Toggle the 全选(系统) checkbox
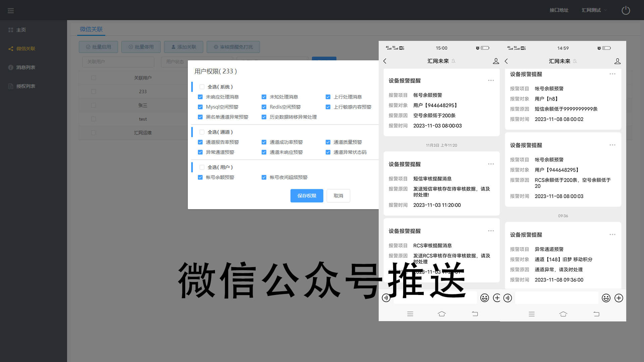The width and height of the screenshot is (644, 362). pyautogui.click(x=202, y=87)
